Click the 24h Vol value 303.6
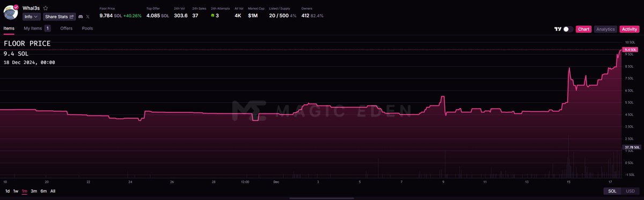This screenshot has height=200, width=644. click(x=181, y=16)
